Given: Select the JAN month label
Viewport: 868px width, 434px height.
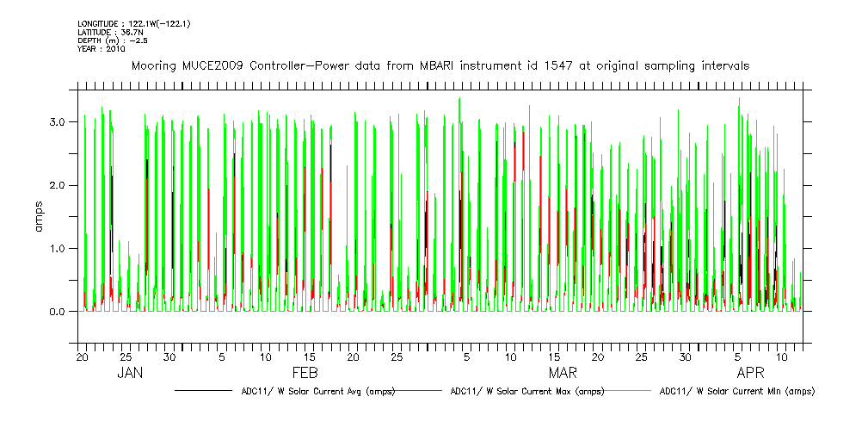Looking at the screenshot, I should pyautogui.click(x=130, y=373).
